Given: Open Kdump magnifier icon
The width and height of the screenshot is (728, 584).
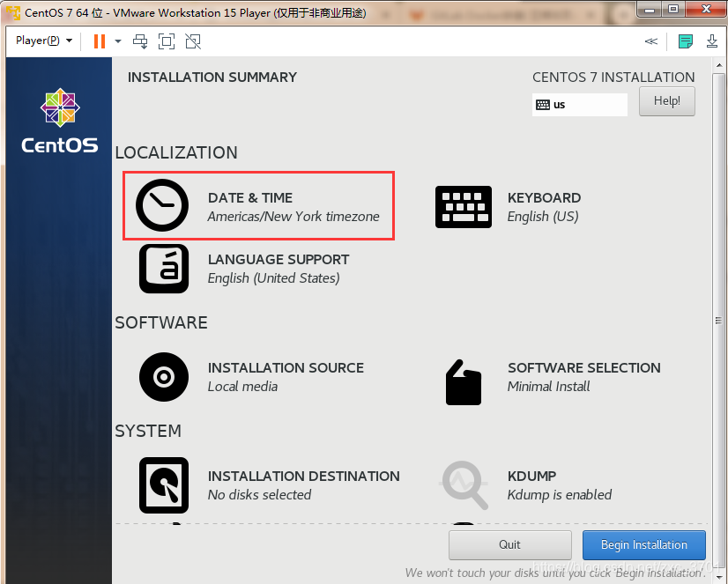Looking at the screenshot, I should click(464, 485).
